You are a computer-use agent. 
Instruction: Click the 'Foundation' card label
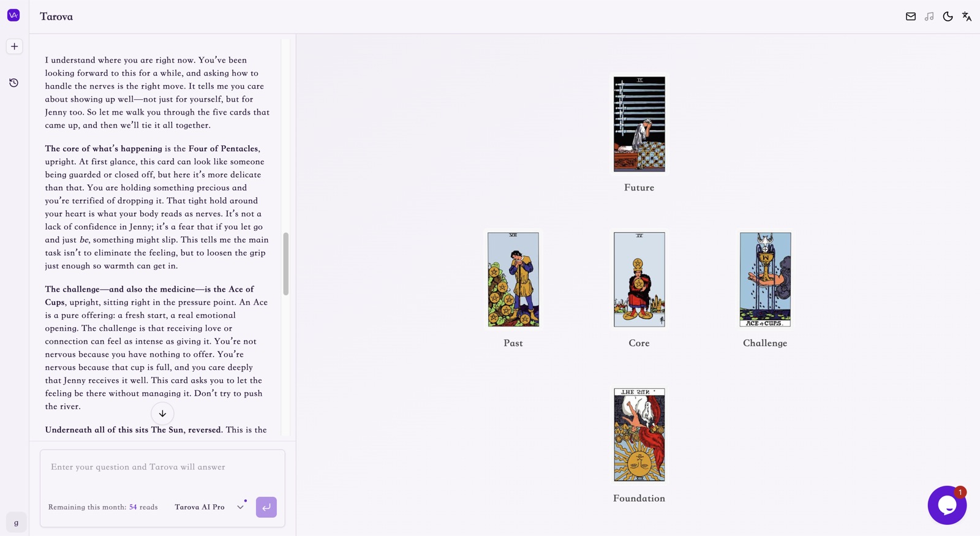tap(639, 499)
